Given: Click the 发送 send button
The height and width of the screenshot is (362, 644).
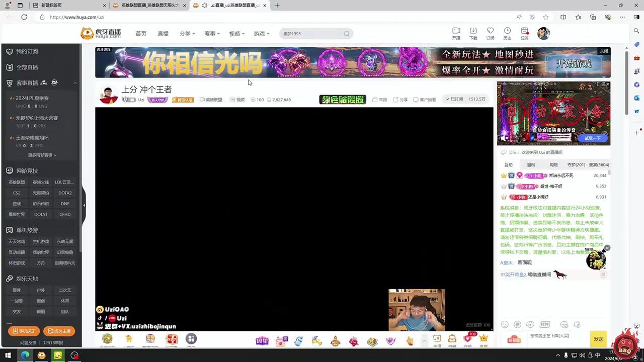Looking at the screenshot, I should click(598, 339).
